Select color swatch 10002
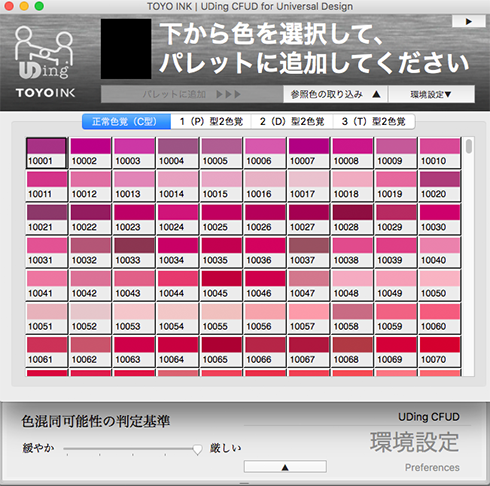The image size is (490, 486). (90, 153)
